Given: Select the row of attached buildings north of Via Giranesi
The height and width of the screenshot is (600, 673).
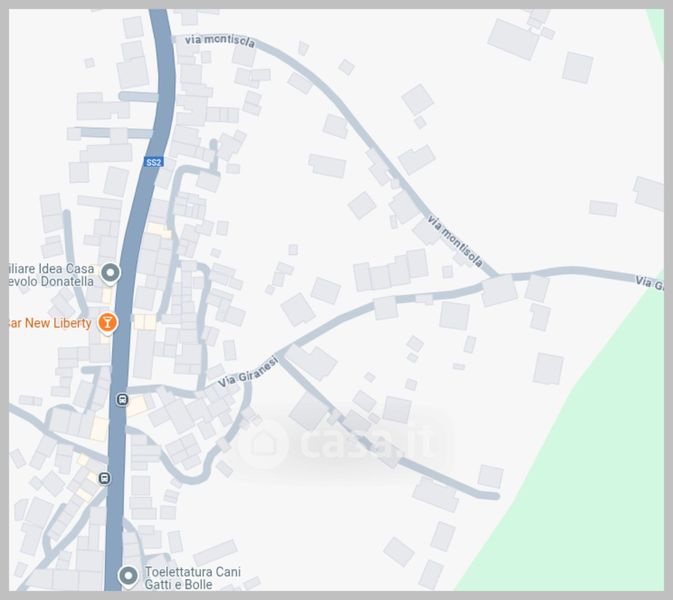Looking at the screenshot, I should pyautogui.click(x=391, y=270).
